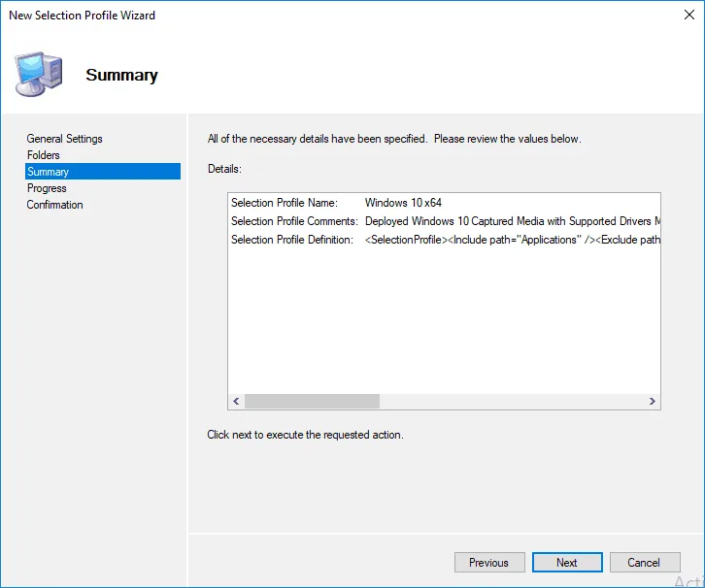
Task: Click the Selection Profile Name label row
Action: (x=285, y=203)
